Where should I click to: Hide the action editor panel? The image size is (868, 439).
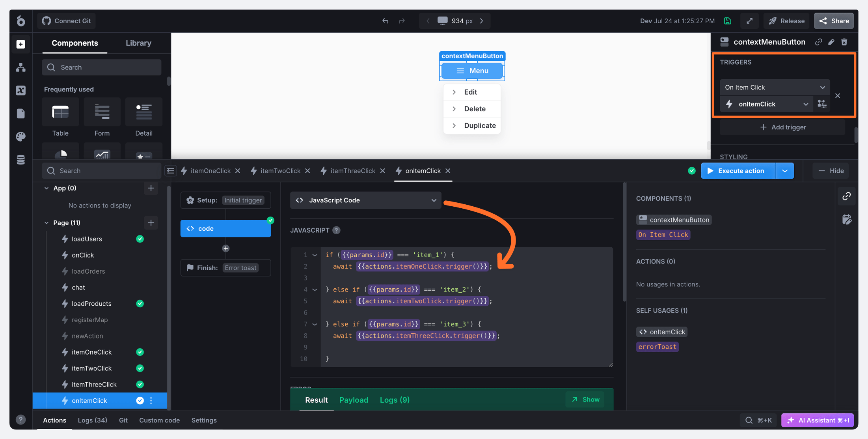coord(831,171)
